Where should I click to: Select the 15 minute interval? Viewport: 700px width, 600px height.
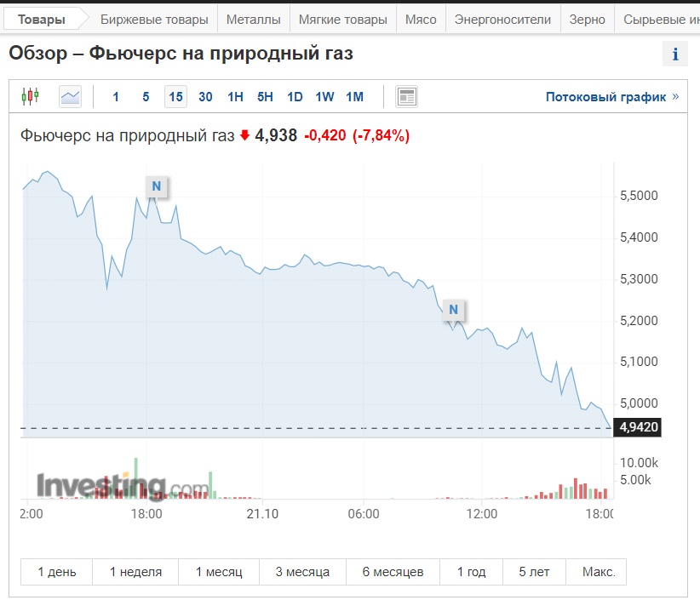click(x=175, y=96)
